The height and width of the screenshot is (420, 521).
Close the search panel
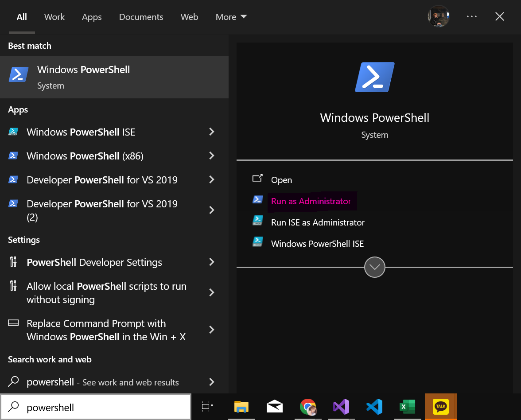click(500, 16)
